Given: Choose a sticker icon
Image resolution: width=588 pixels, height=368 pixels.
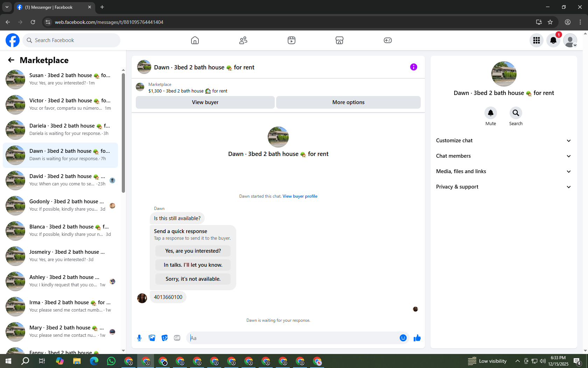Looking at the screenshot, I should pyautogui.click(x=164, y=338).
